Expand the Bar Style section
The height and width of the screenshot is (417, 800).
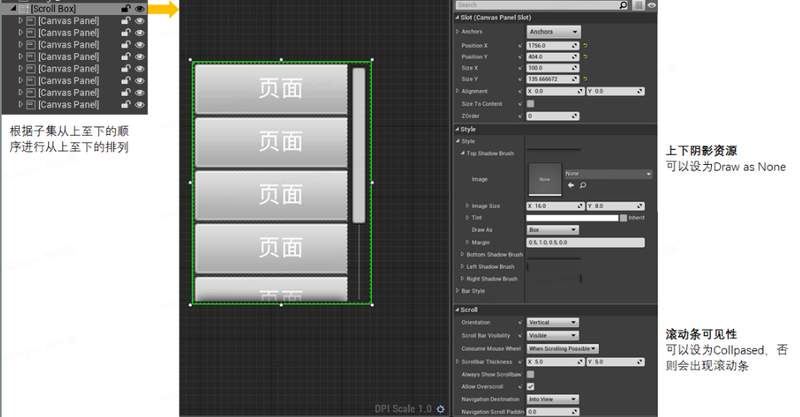pos(457,291)
